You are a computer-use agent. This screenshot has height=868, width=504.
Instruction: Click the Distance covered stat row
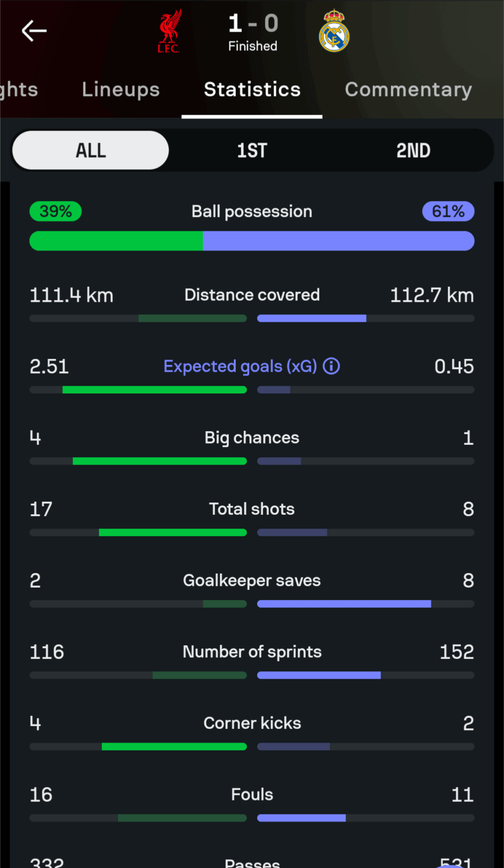252,294
